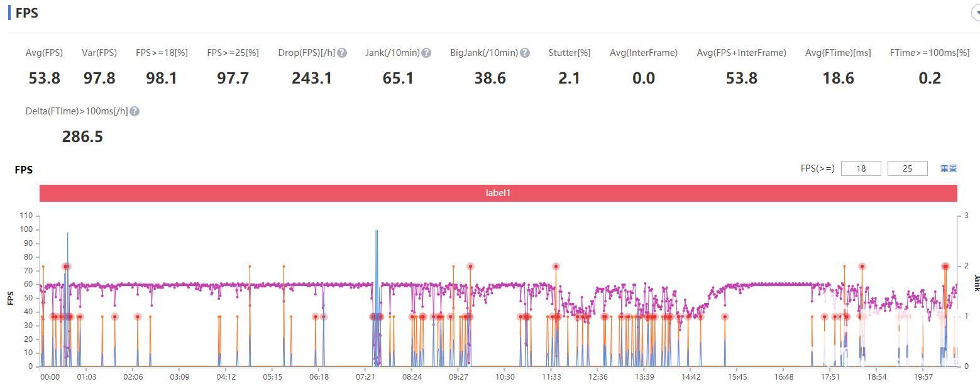Click the FPS section title at the top
This screenshot has height=384, width=980.
pyautogui.click(x=27, y=13)
